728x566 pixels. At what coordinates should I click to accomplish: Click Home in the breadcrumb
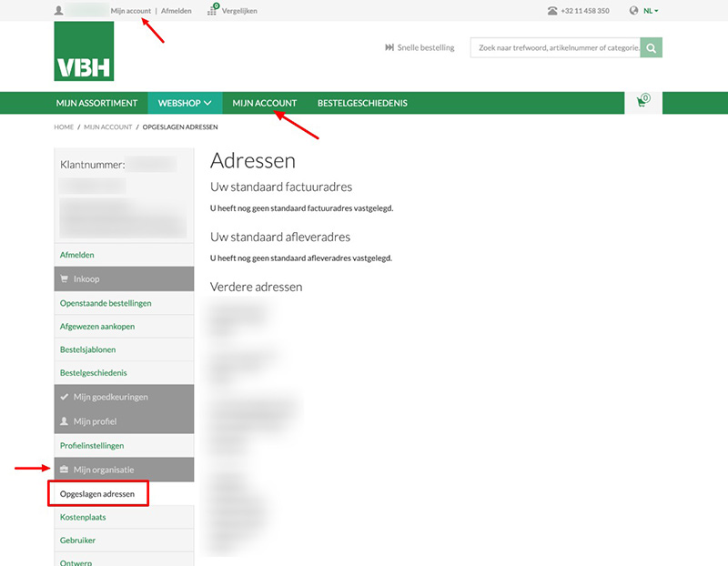(x=64, y=127)
